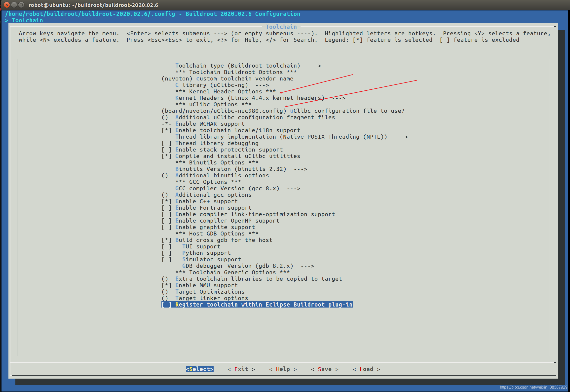570x392 pixels.
Task: Edit uClibc configuration file path
Action: tap(283, 111)
